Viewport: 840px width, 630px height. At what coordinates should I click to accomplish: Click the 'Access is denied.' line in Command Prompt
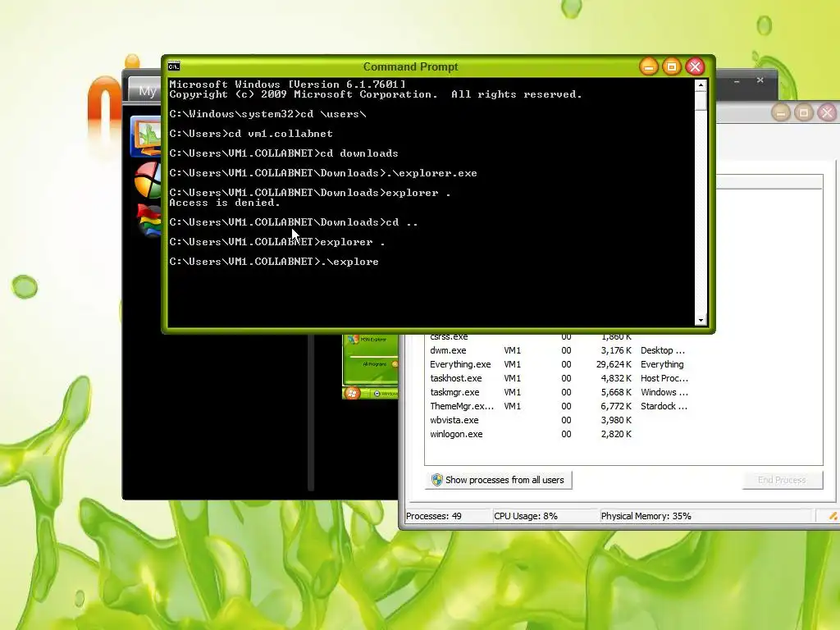(225, 203)
